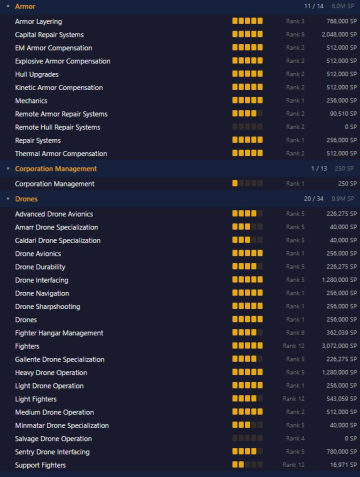Collapse the Corporation Management group arrow
The image size is (360, 477).
pos(8,169)
